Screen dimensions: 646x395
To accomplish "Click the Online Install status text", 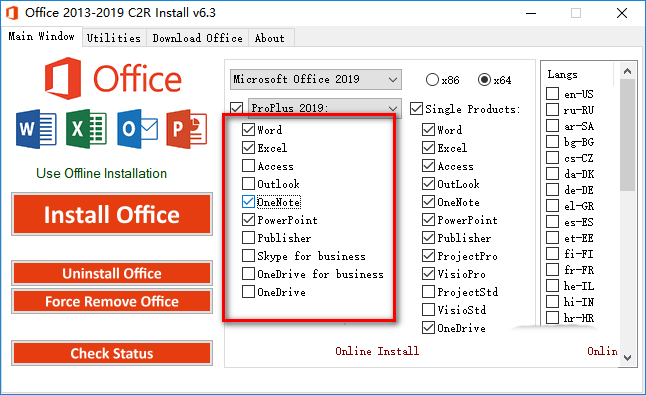I will click(x=377, y=351).
